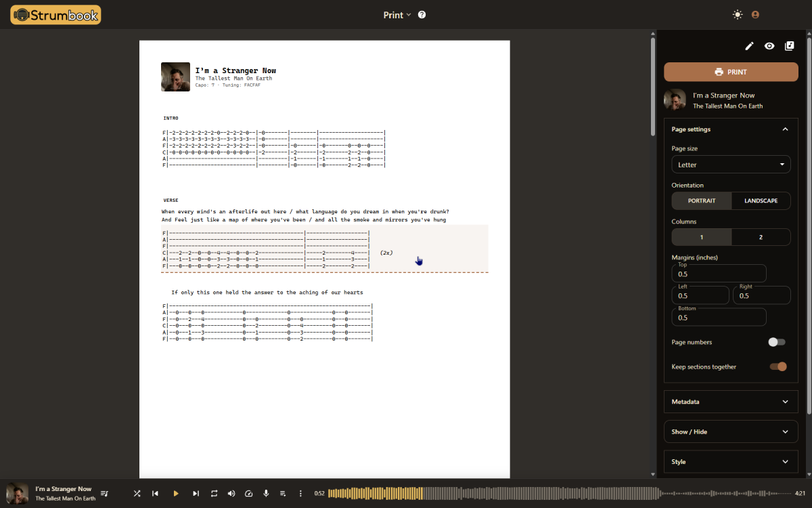Open the eye view icon in the side panel
This screenshot has height=508, width=812.
pos(769,46)
